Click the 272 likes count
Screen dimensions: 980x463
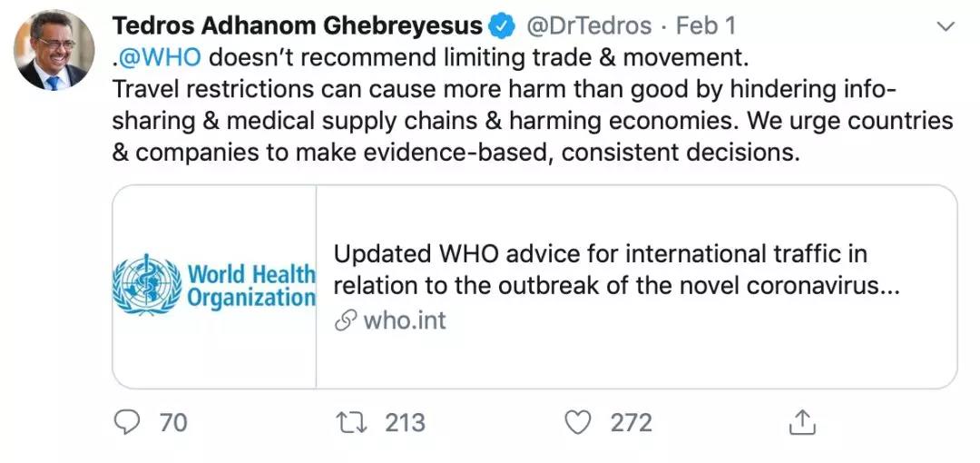tap(632, 423)
